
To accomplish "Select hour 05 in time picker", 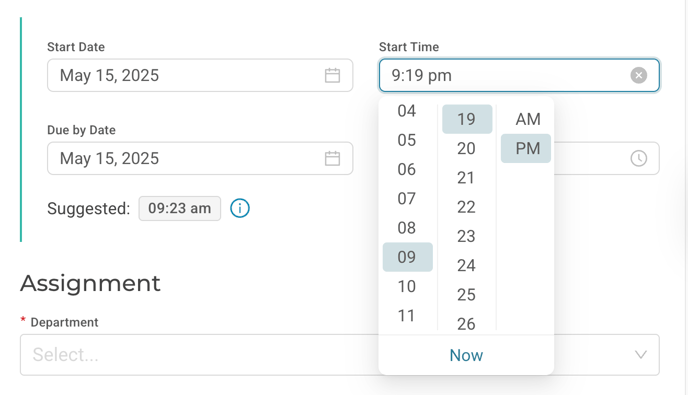I will click(x=408, y=140).
